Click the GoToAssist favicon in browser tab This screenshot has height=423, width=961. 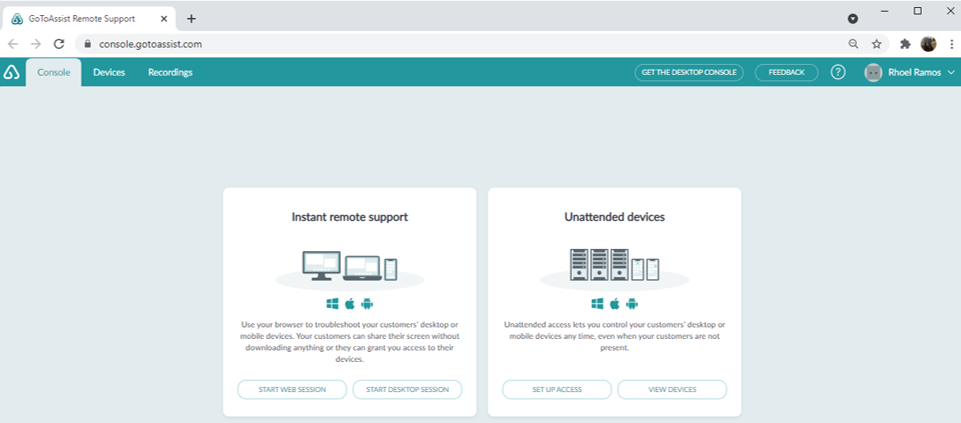17,18
